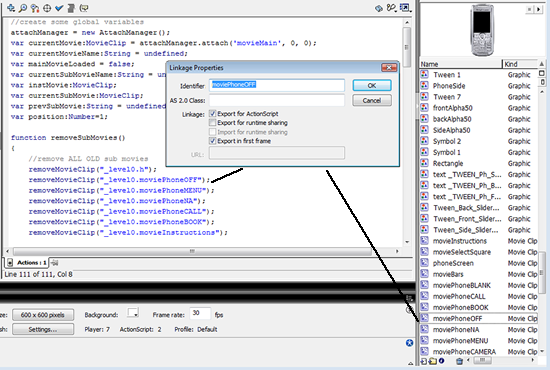Select the Actions : 1 script tab

pos(28,262)
